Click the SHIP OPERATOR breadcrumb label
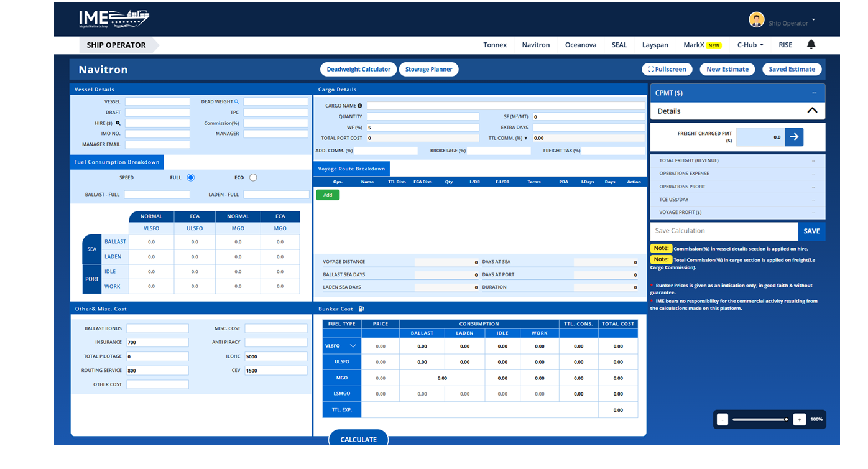Image resolution: width=868 pixels, height=469 pixels. (116, 45)
